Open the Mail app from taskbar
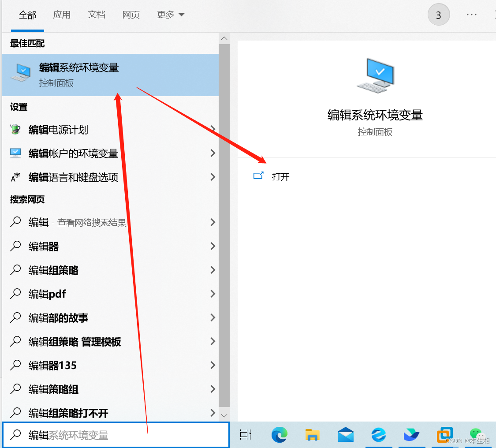 (x=345, y=434)
